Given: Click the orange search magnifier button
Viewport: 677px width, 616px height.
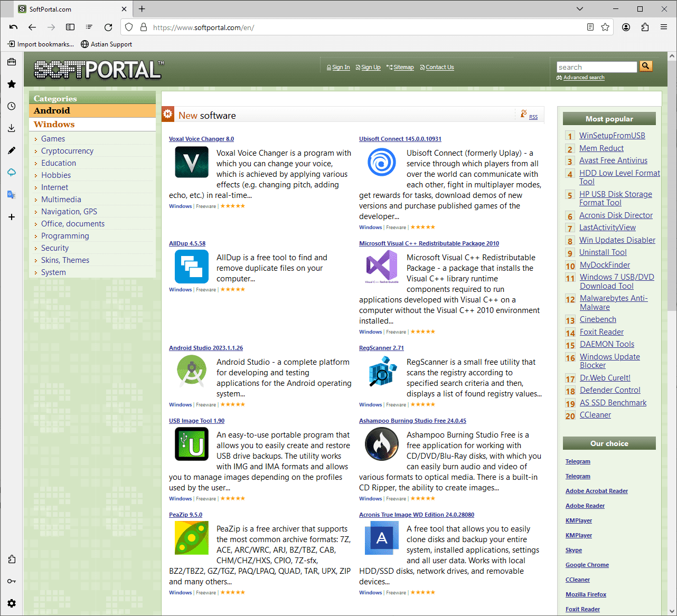Looking at the screenshot, I should coord(646,66).
